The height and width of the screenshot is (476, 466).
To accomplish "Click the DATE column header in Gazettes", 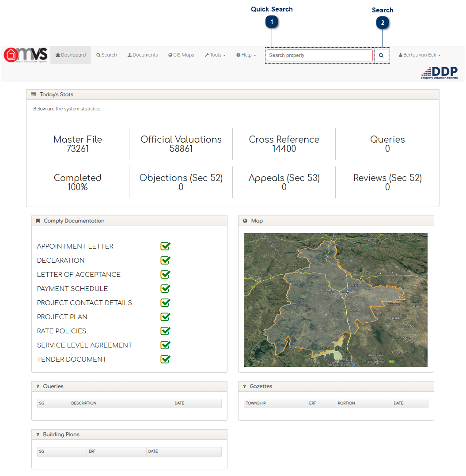I will pyautogui.click(x=410, y=403).
